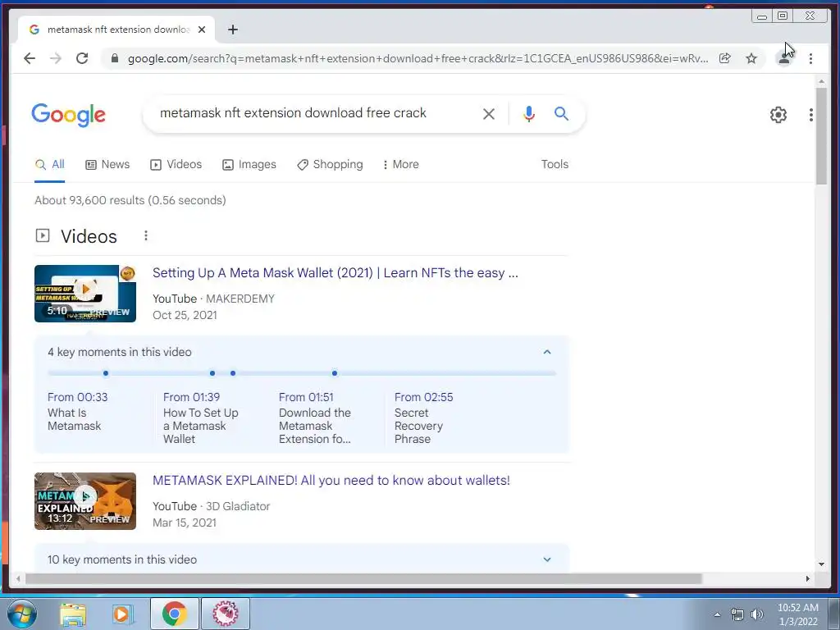Open the Windows Start menu

point(22,614)
